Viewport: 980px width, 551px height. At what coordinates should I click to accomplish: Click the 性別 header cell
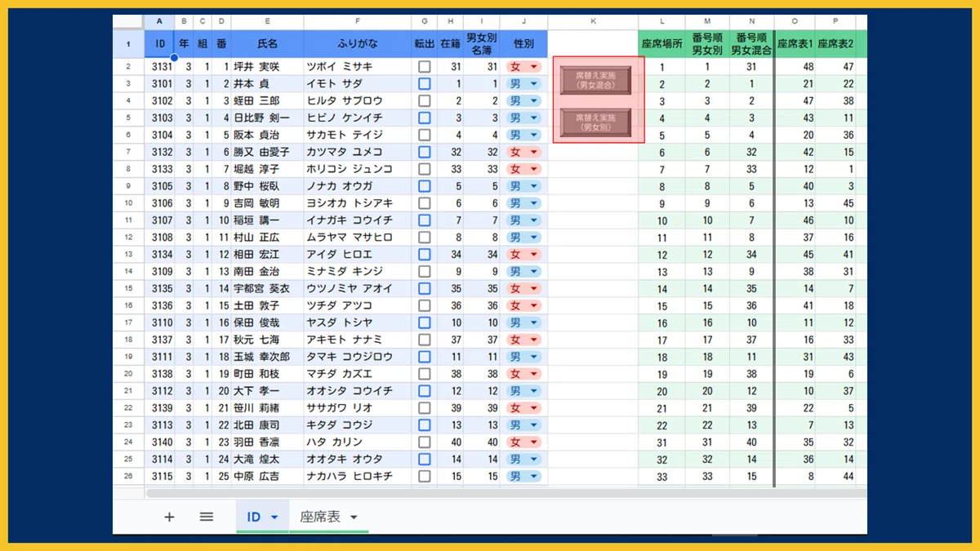(x=523, y=44)
